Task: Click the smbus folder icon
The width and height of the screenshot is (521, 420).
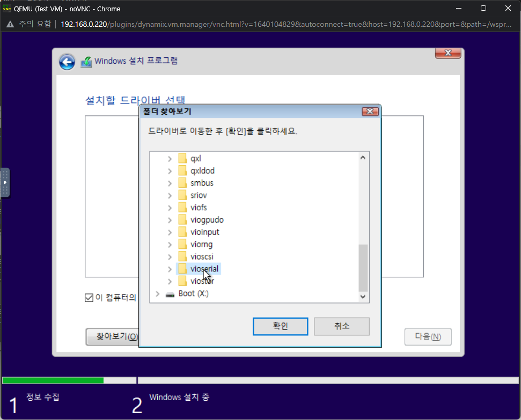Action: point(182,183)
